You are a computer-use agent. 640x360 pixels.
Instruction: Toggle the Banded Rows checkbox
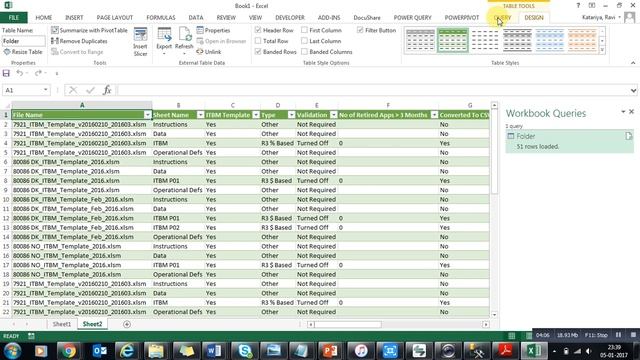[x=258, y=52]
